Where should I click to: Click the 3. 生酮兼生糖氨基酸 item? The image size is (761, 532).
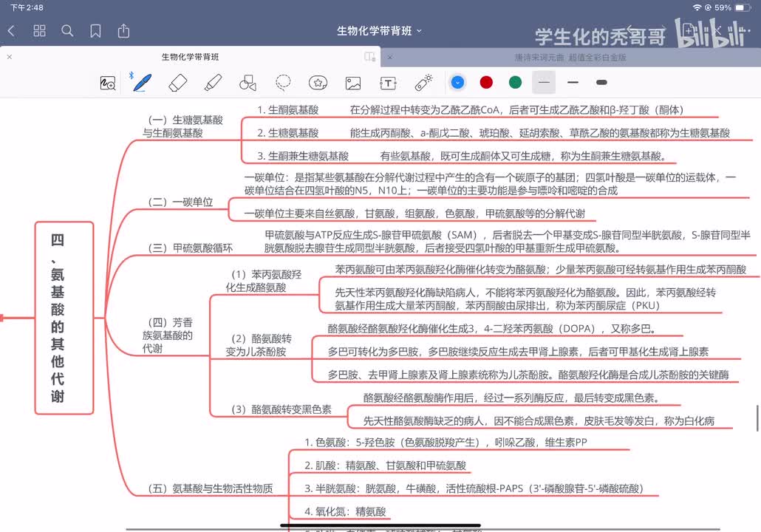[x=303, y=156]
